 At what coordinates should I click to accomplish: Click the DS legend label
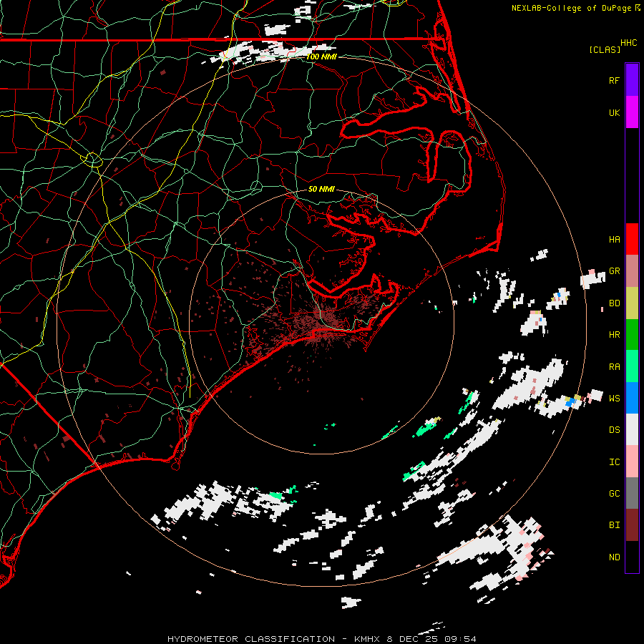point(614,429)
